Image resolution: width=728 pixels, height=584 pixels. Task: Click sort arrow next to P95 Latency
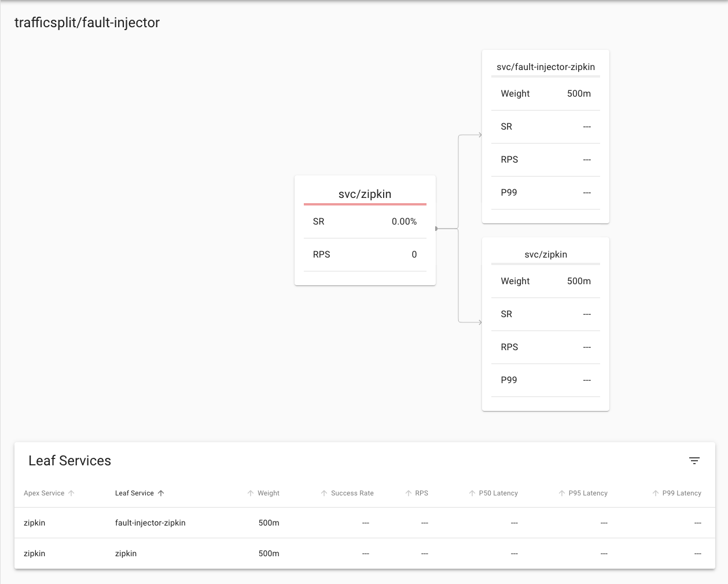click(x=562, y=493)
